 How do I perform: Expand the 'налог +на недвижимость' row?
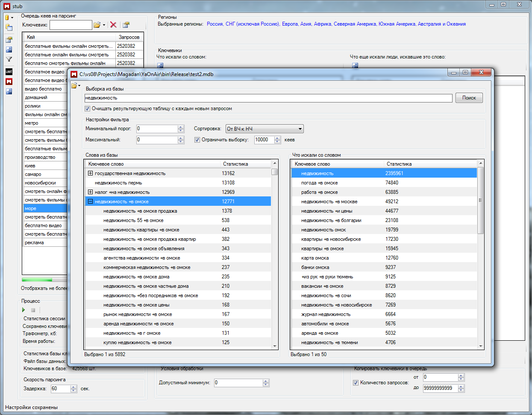point(90,192)
